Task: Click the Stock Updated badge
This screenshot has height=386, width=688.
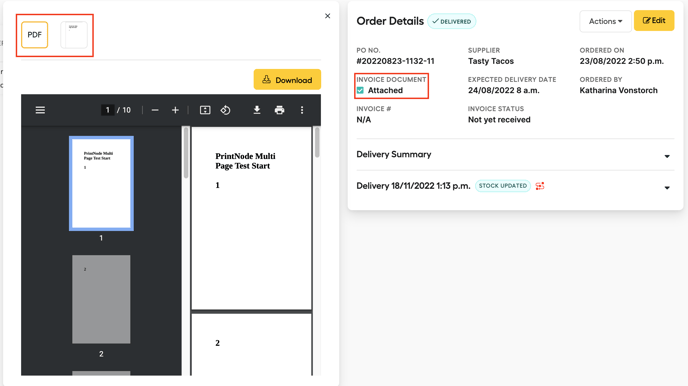Action: tap(503, 186)
